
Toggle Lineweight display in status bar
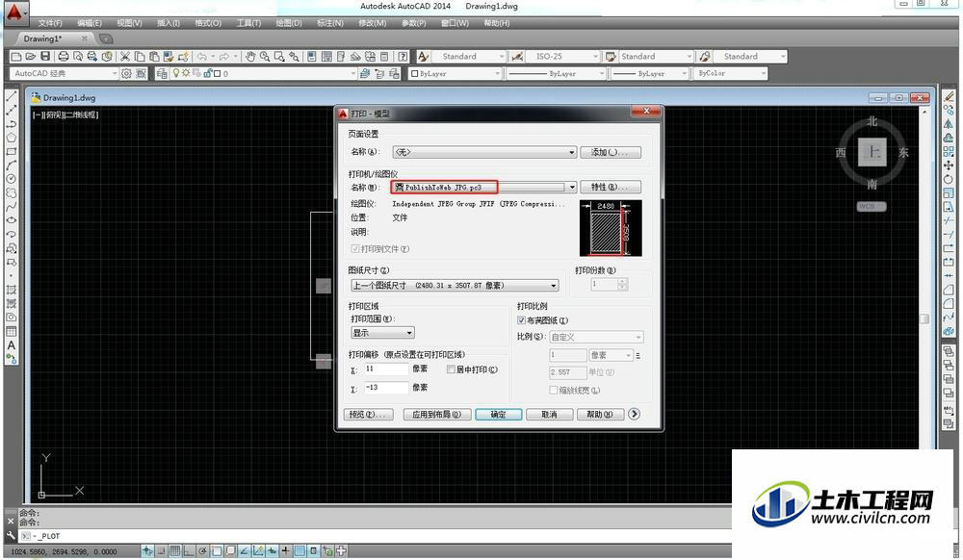pyautogui.click(x=285, y=550)
